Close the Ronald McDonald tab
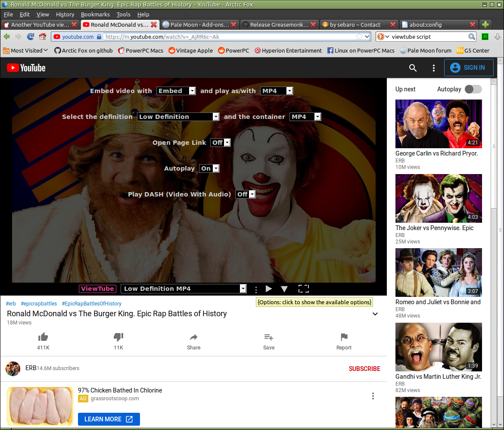504x430 pixels. pos(154,25)
